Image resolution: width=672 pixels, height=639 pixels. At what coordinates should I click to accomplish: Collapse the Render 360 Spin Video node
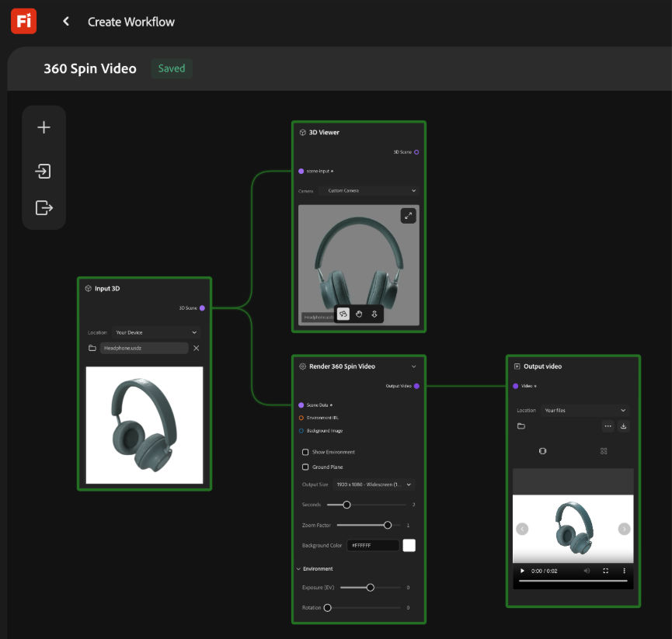pos(413,366)
